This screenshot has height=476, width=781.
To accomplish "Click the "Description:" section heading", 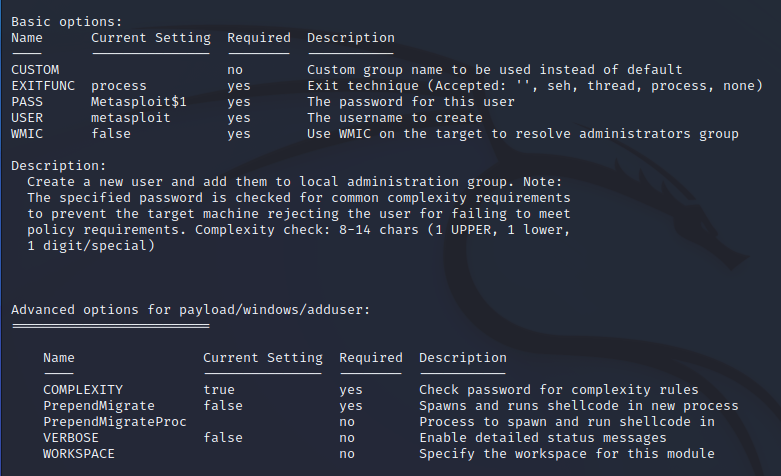I will coord(59,166).
